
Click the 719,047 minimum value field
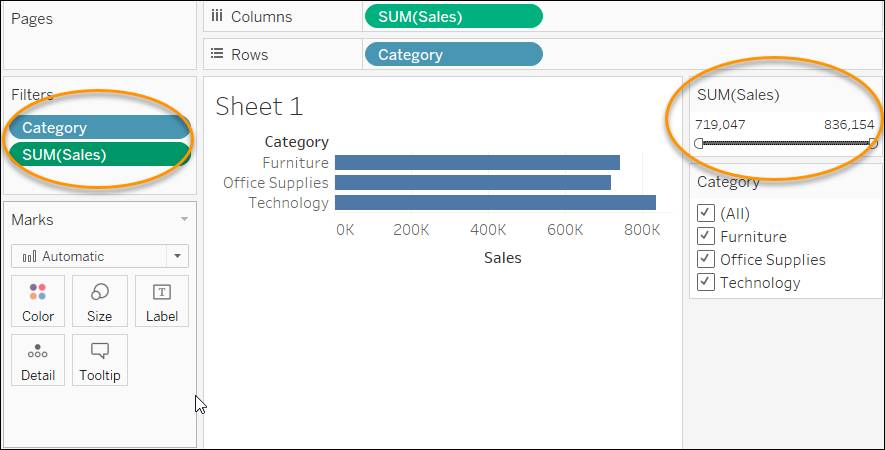(720, 125)
